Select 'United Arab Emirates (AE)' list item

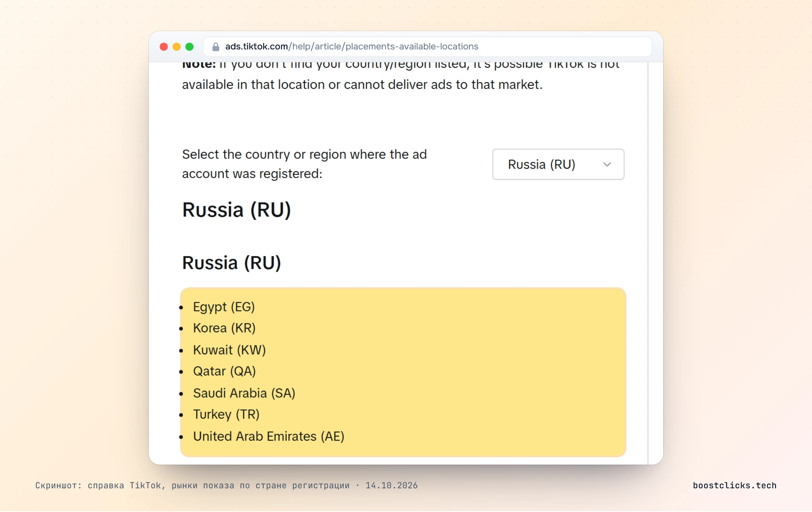(x=269, y=436)
